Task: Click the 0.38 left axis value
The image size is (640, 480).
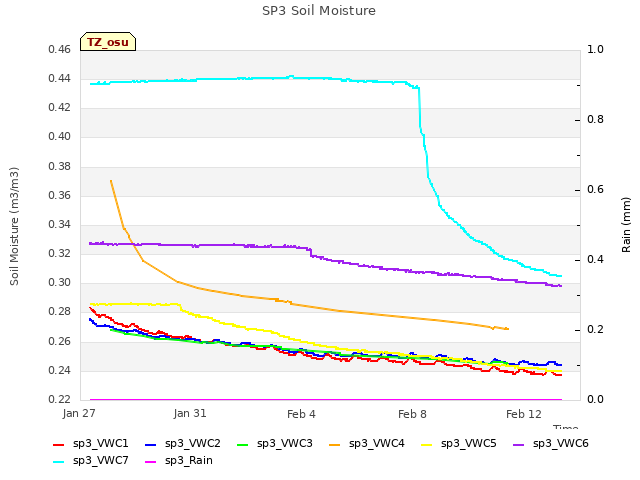Action: point(60,166)
